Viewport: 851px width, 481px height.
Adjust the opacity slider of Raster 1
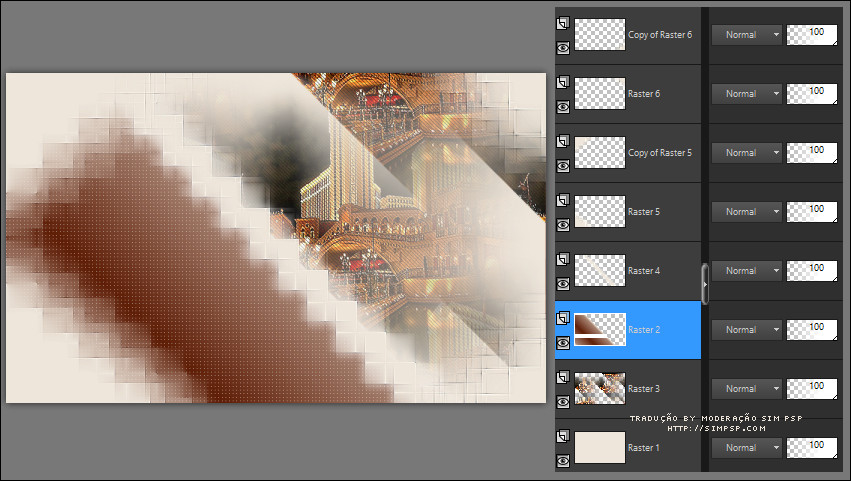[x=812, y=447]
